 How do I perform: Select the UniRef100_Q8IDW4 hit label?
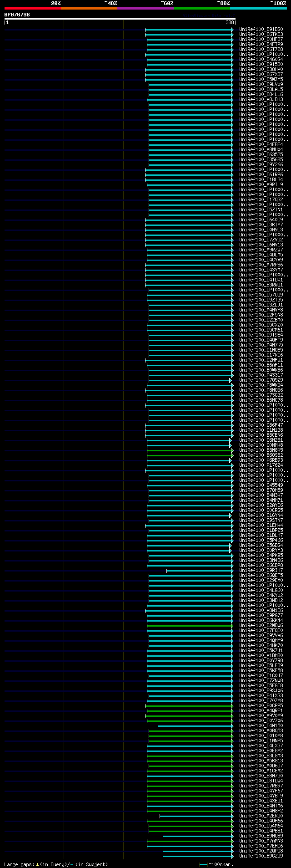(x=261, y=781)
